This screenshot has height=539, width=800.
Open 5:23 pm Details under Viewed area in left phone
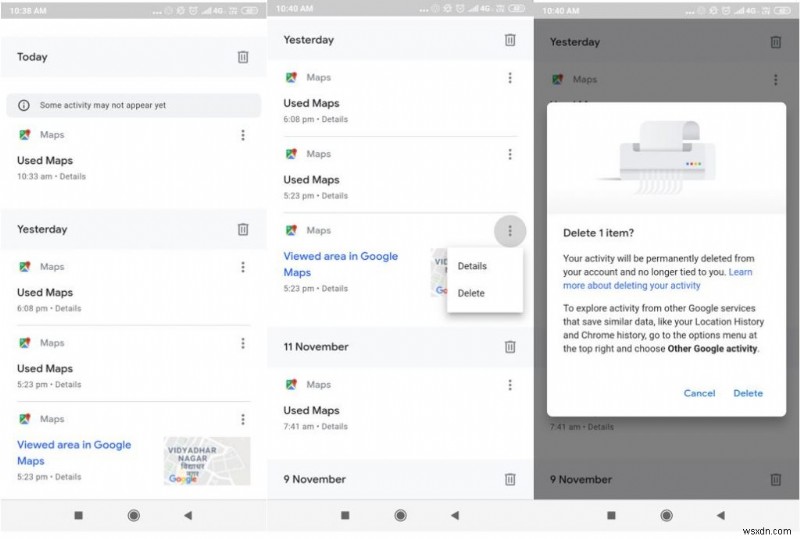coord(68,477)
